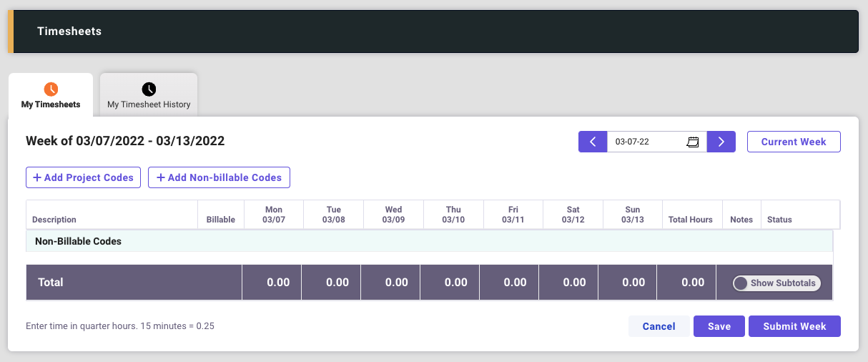
Task: Cancel the timesheet changes
Action: click(x=659, y=326)
